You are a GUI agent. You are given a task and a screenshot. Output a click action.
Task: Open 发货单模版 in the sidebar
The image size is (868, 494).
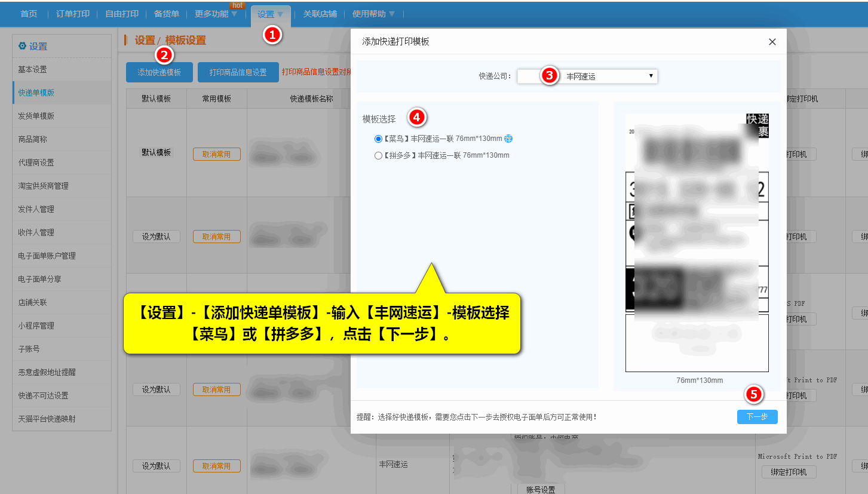[x=62, y=116]
